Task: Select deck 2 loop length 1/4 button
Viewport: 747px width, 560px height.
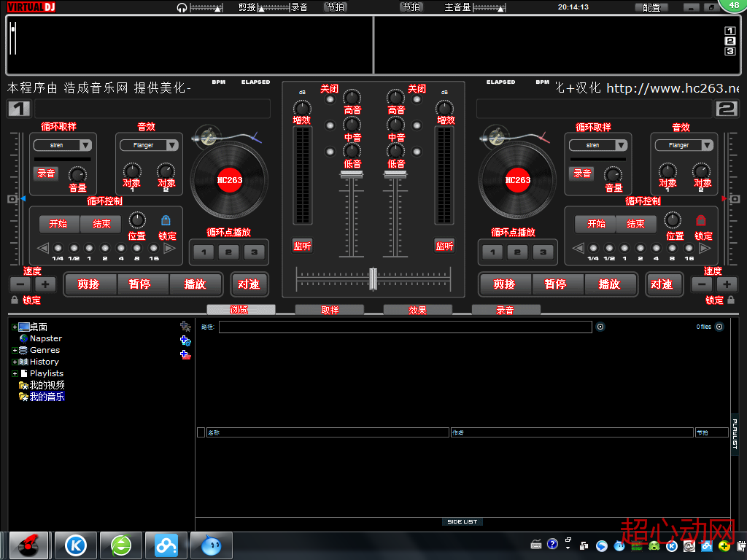Action: pos(593,248)
